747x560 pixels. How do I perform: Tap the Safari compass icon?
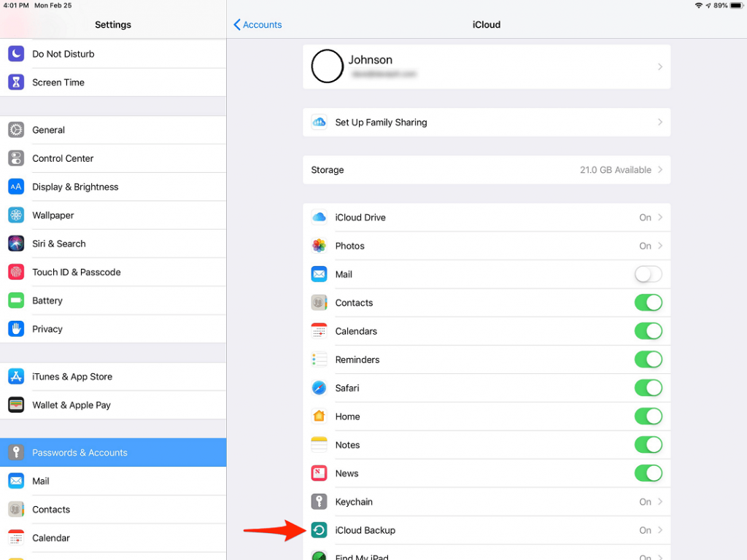pyautogui.click(x=320, y=388)
